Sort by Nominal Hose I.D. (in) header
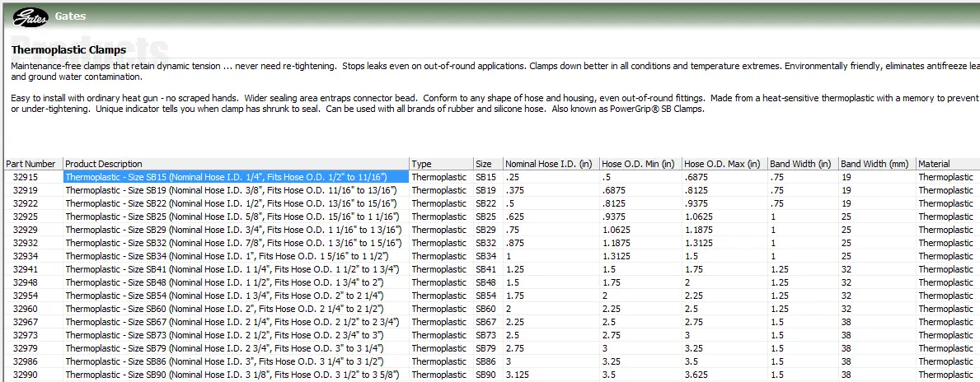980x382 pixels. click(551, 164)
